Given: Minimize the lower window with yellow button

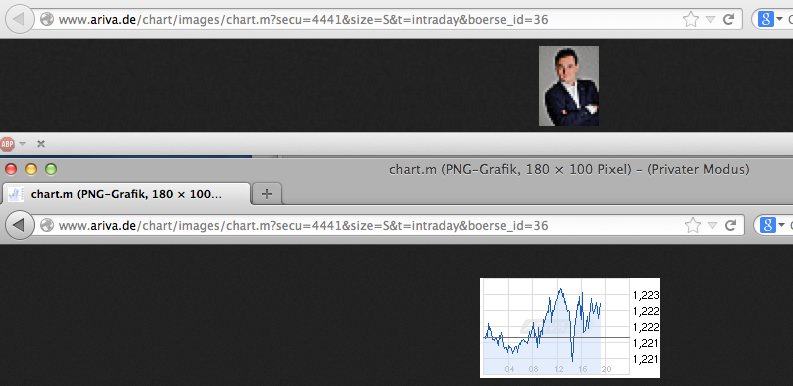Looking at the screenshot, I should 31,169.
